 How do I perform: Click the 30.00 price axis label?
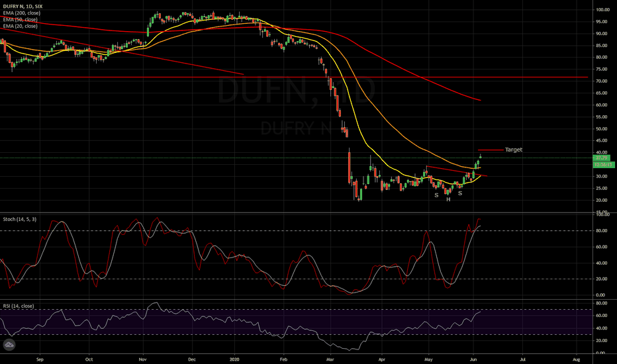602,176
